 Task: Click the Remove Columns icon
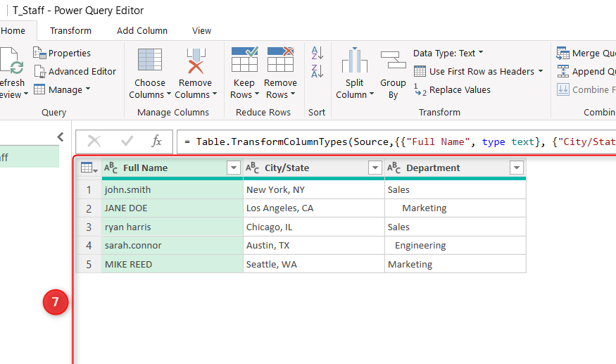point(196,61)
